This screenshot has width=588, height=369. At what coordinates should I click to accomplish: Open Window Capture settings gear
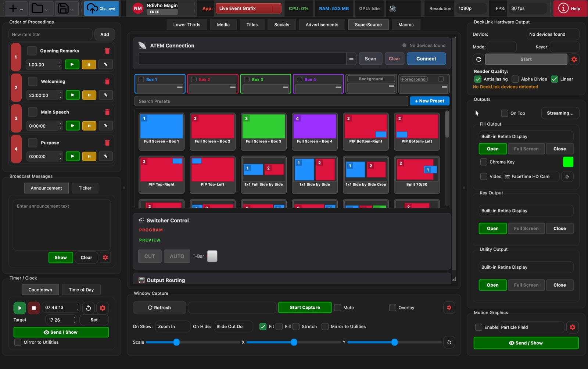[449, 308]
